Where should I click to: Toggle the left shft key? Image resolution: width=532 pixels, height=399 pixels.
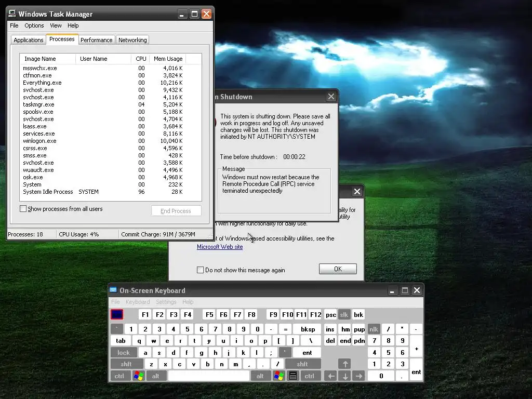(x=126, y=364)
